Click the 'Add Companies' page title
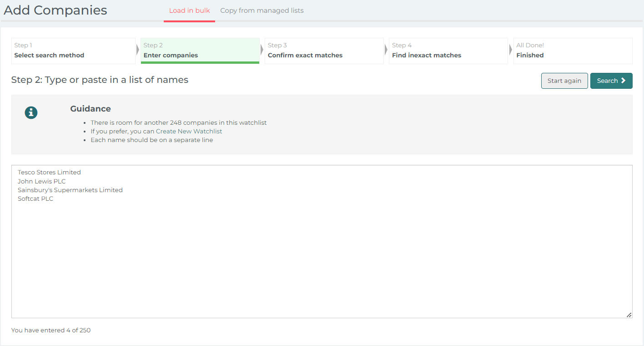 pos(55,10)
